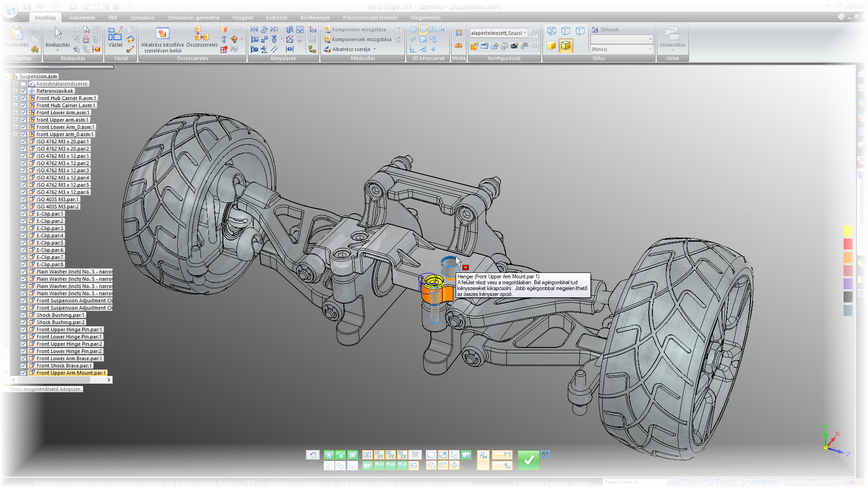The height and width of the screenshot is (488, 868).
Task: Open Alkatrész cseréje dropdown arrow
Action: coord(374,49)
